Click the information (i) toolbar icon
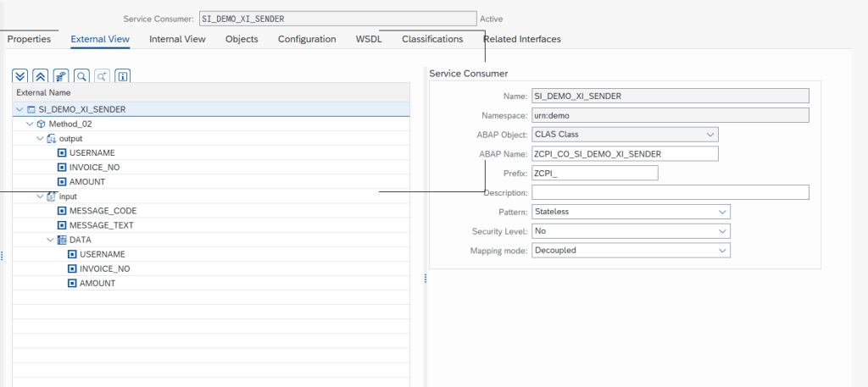This screenshot has width=868, height=387. (122, 76)
